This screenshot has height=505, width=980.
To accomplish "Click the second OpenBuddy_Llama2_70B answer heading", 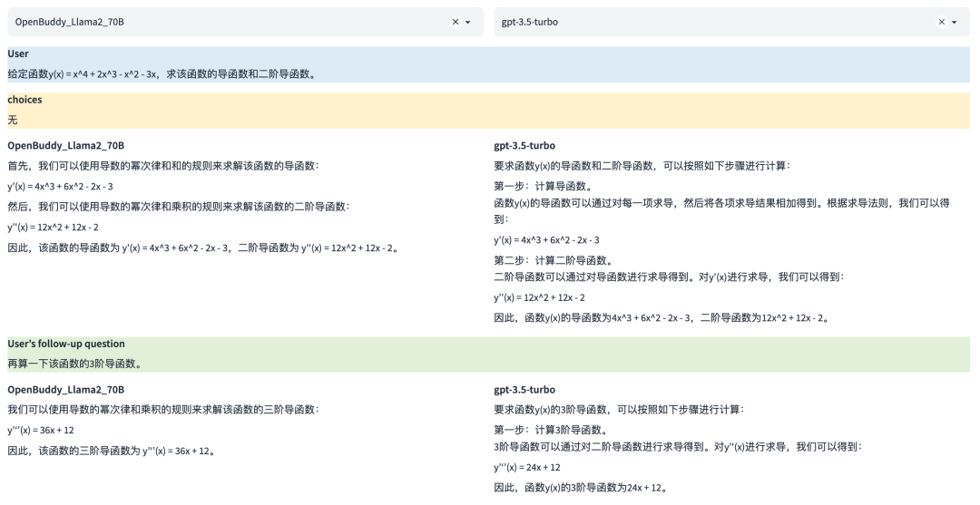I will [x=65, y=390].
